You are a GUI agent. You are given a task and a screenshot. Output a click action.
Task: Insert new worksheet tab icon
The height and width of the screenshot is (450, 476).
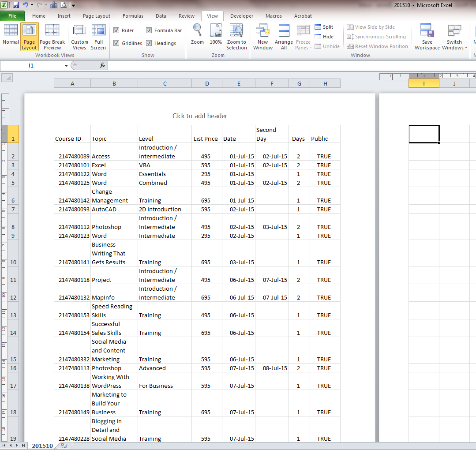coord(64,446)
